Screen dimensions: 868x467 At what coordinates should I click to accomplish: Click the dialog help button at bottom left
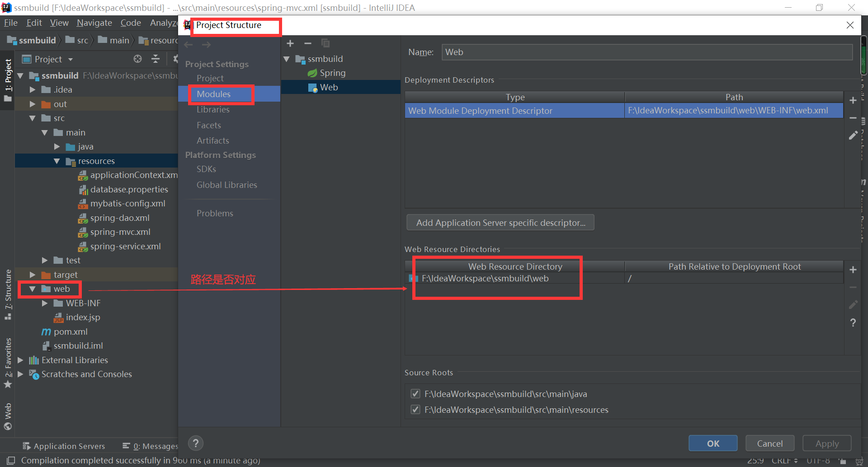tap(196, 443)
